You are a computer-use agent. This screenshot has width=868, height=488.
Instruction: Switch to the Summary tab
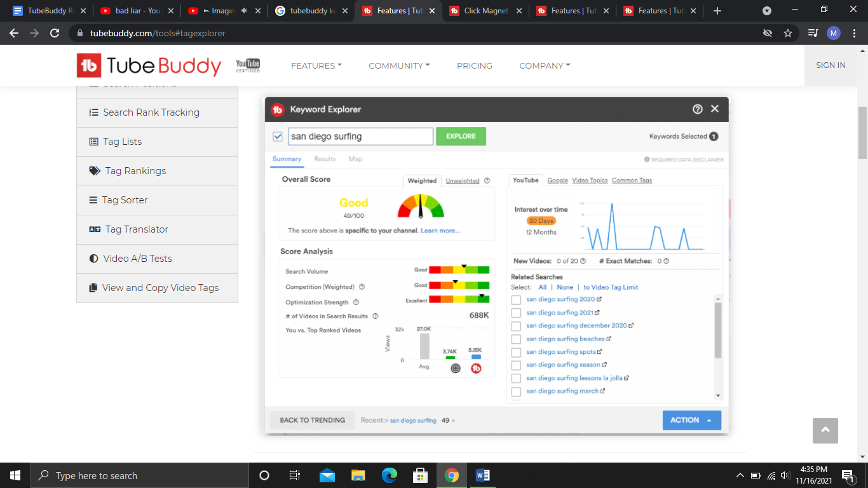pyautogui.click(x=287, y=159)
